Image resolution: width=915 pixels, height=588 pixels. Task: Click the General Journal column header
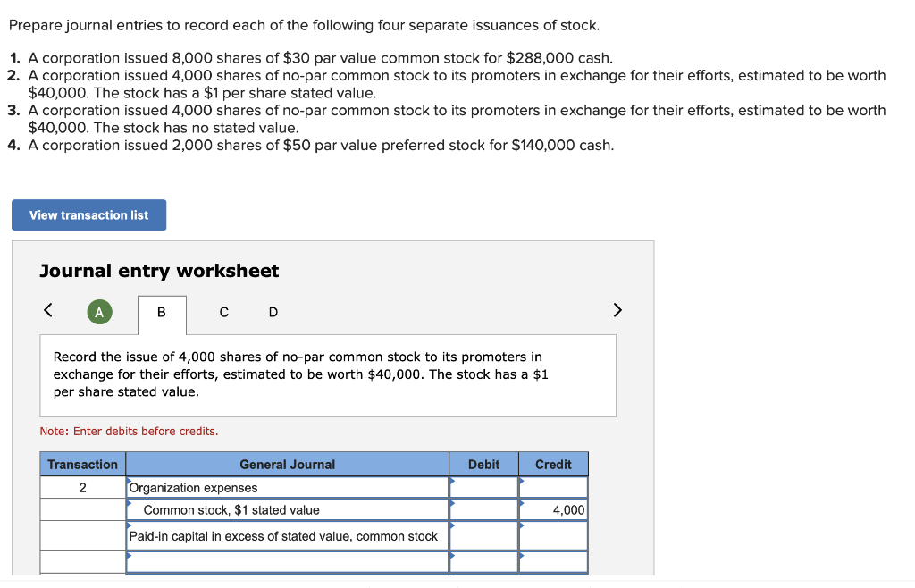click(287, 464)
